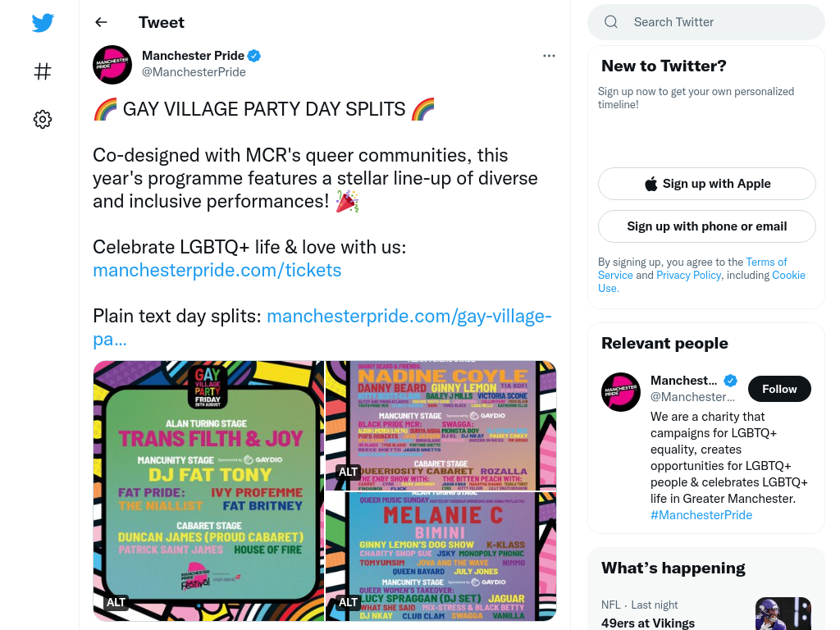Follow Manchester Pride account
This screenshot has height=630, width=840.
click(779, 389)
